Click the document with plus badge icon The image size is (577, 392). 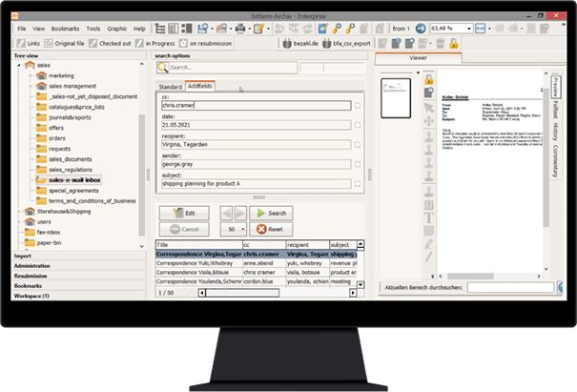tap(409, 44)
